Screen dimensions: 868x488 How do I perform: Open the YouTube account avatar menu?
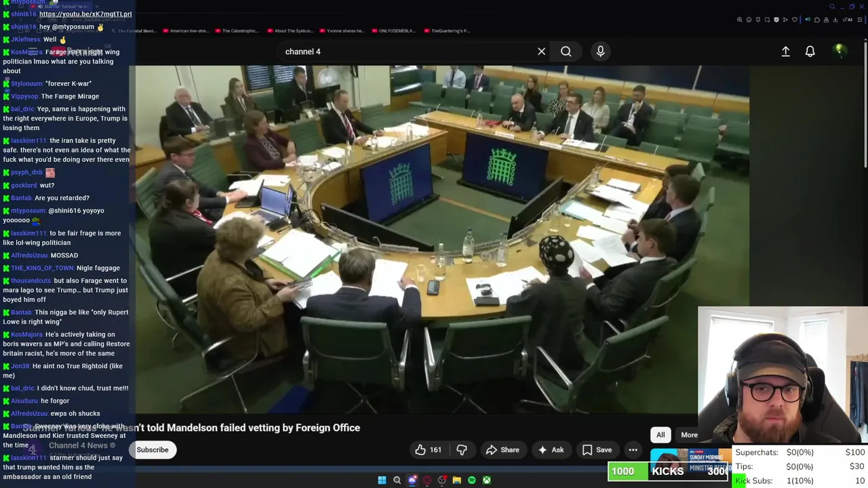click(839, 50)
